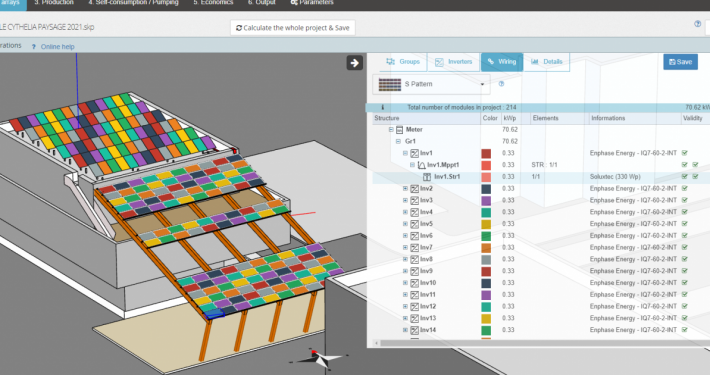The height and width of the screenshot is (375, 710).
Task: Open the S Pattern wiring dropdown
Action: click(431, 84)
